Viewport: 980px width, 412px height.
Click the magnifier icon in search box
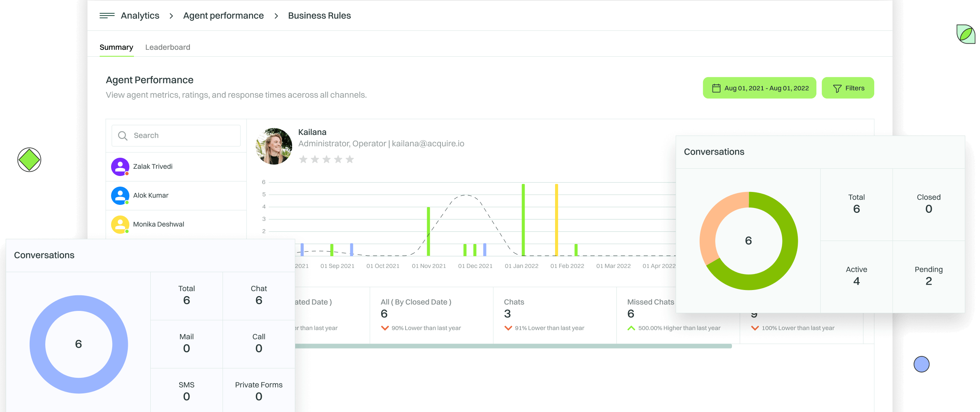(x=123, y=136)
